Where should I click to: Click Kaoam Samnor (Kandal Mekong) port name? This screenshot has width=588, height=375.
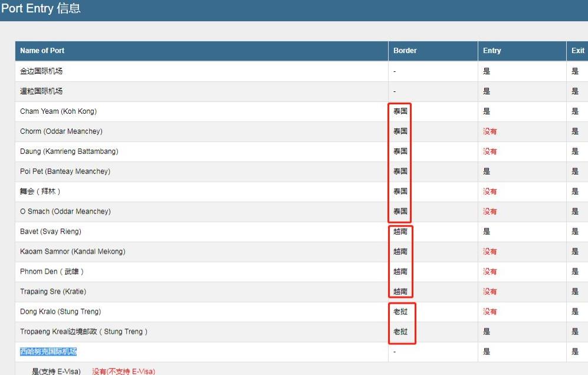(x=71, y=252)
